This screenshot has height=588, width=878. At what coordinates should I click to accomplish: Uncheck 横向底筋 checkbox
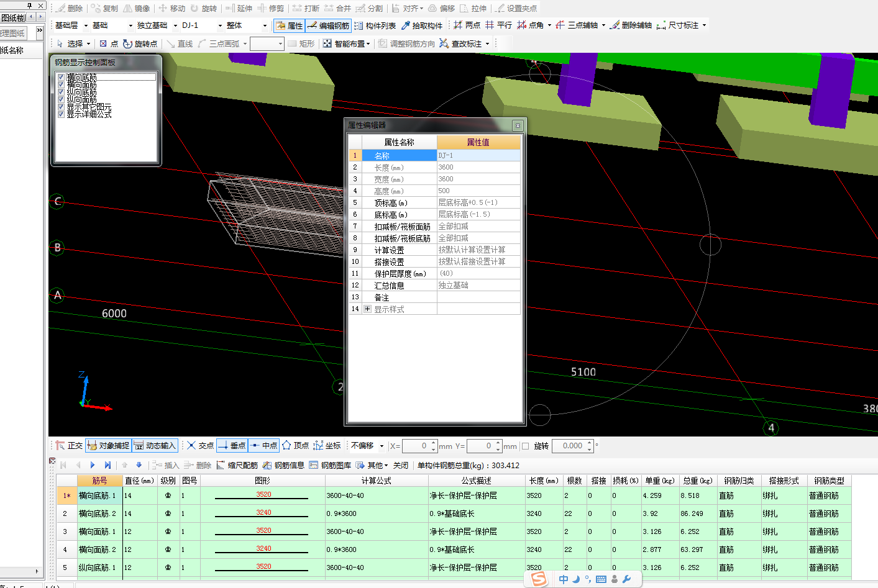click(x=61, y=77)
